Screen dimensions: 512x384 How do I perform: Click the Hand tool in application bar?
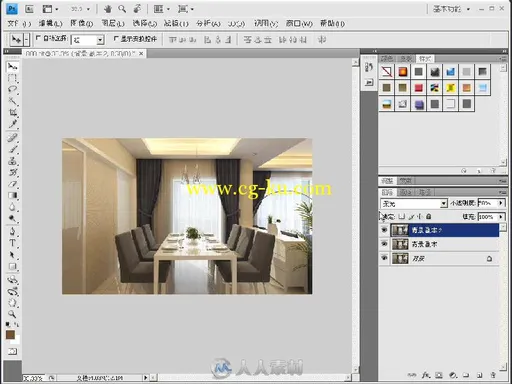tap(108, 9)
